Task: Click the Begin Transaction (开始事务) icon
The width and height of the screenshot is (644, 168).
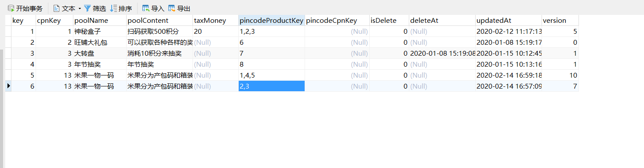Action: (x=11, y=8)
